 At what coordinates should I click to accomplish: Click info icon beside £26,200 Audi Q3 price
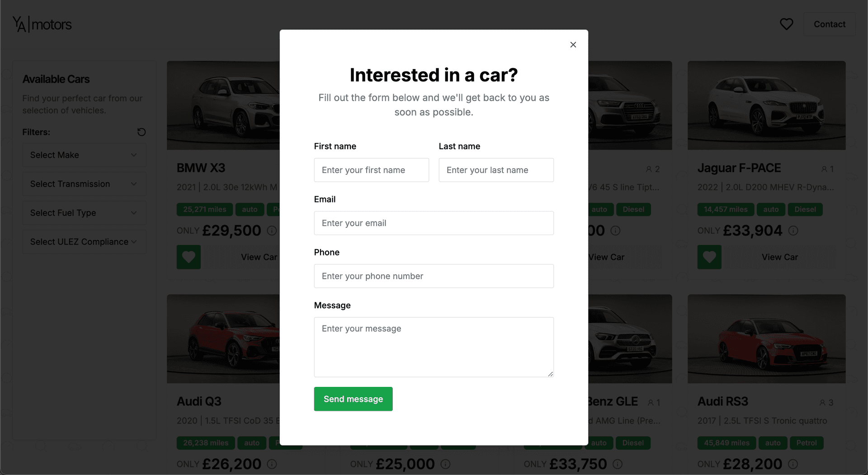tap(272, 464)
